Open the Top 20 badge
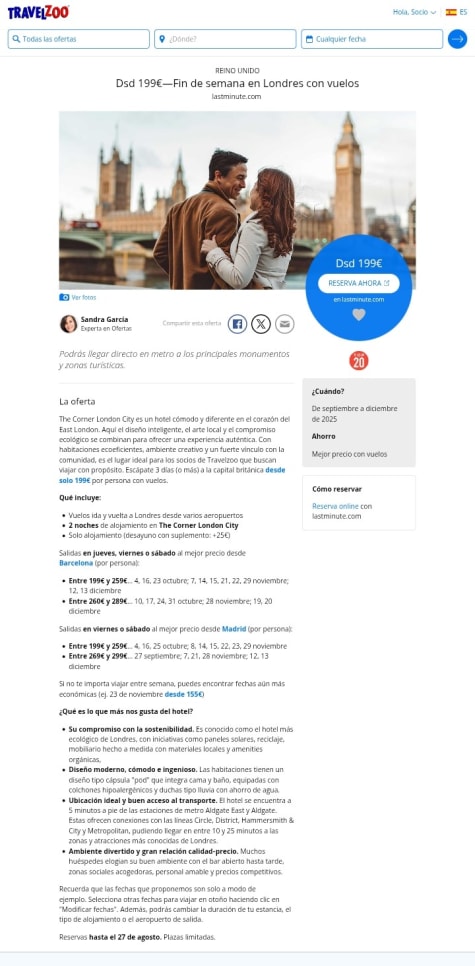Viewport: 475px width, 966px height. pyautogui.click(x=359, y=360)
